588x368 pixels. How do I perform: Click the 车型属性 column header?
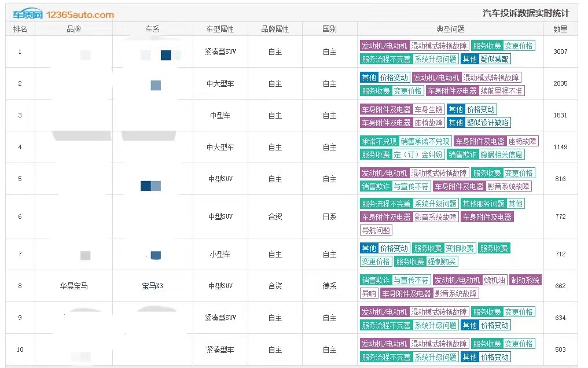[x=220, y=29]
